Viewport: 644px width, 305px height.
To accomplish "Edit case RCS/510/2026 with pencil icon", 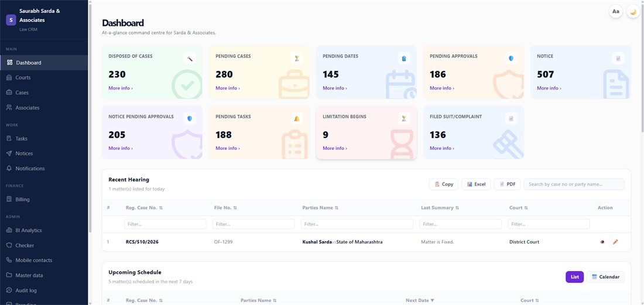I will (x=615, y=242).
